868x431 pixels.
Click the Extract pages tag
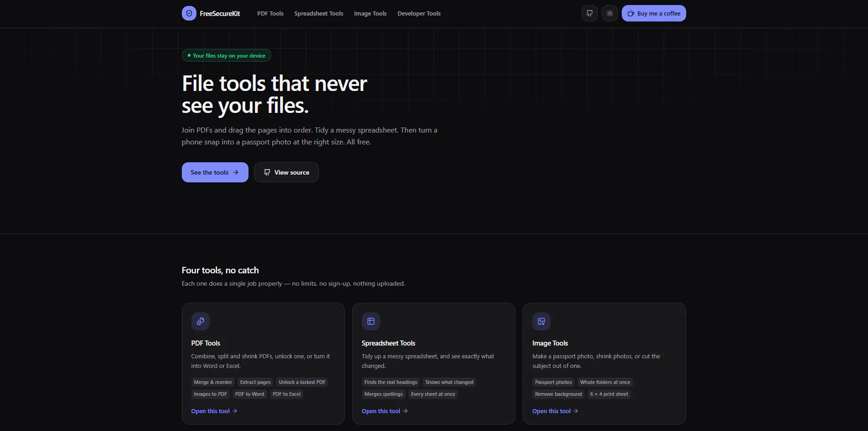coord(255,382)
